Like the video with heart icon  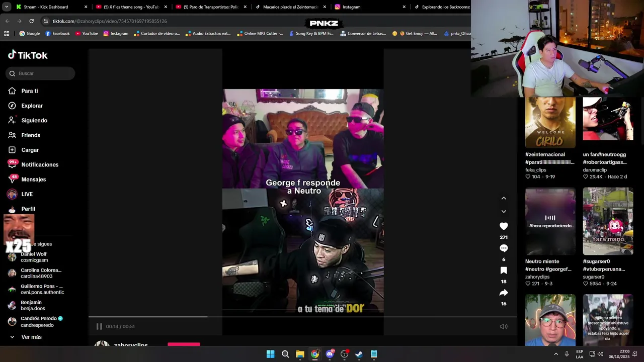(504, 226)
